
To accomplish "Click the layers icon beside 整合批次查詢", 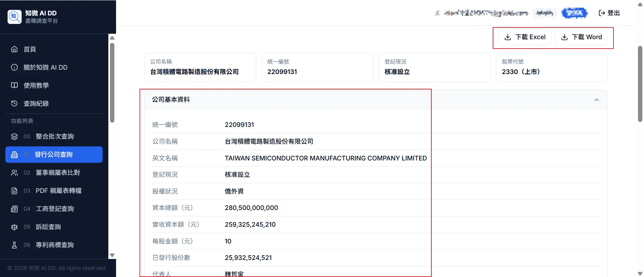I will coord(14,136).
